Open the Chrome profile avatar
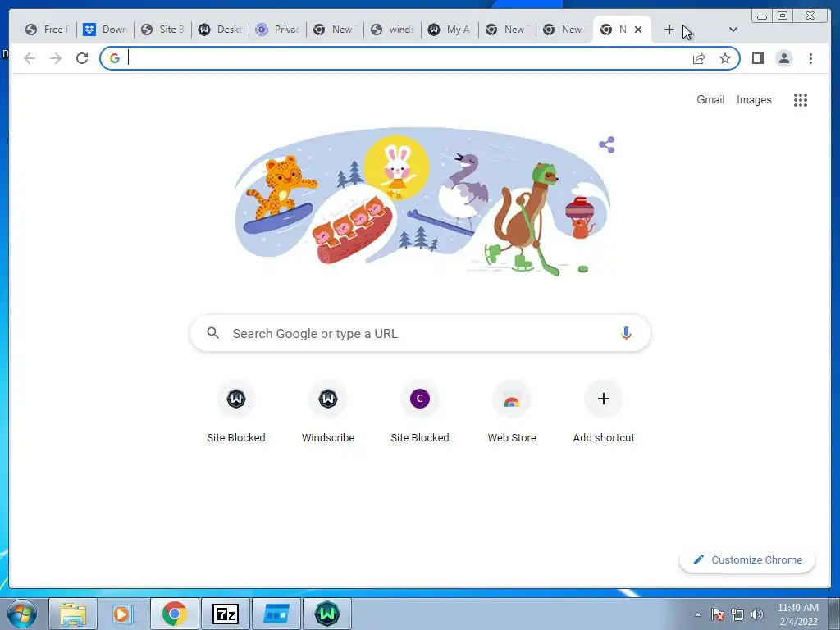The image size is (840, 630). [x=783, y=58]
